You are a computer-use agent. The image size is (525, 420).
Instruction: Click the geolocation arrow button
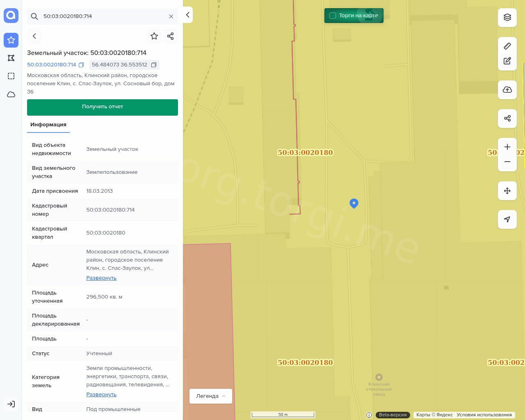pyautogui.click(x=507, y=219)
